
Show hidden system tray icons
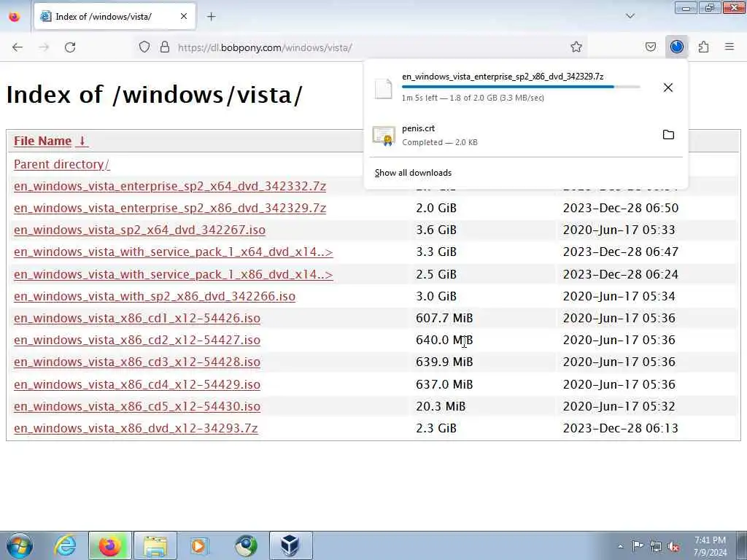pyautogui.click(x=620, y=546)
